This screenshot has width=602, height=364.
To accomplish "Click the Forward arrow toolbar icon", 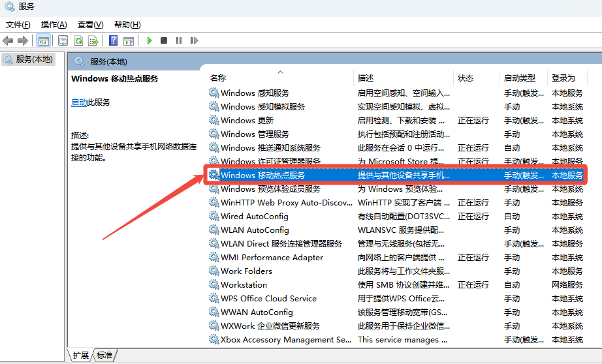I will (23, 40).
